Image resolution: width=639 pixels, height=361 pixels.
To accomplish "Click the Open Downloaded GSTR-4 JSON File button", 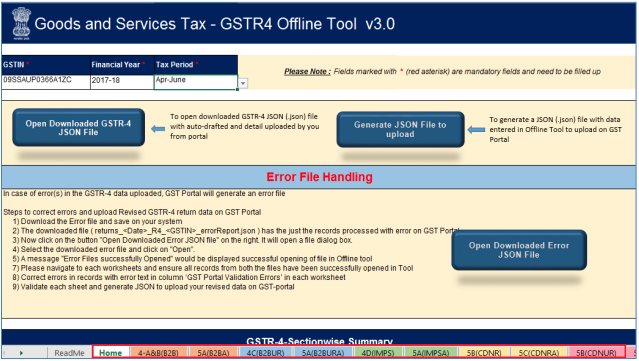I will (78, 128).
